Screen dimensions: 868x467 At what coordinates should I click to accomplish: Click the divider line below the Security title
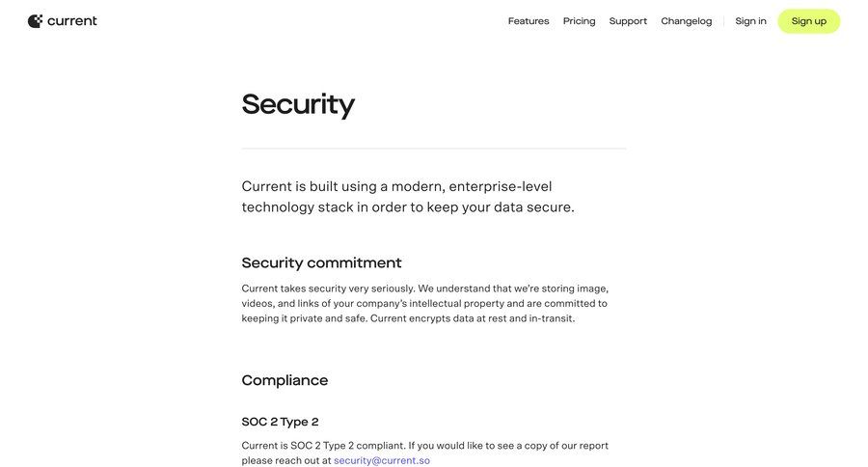click(434, 149)
